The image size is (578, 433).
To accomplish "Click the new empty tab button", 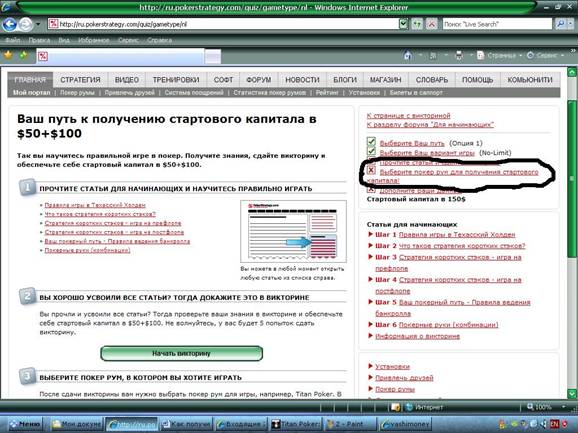I will coord(213,56).
